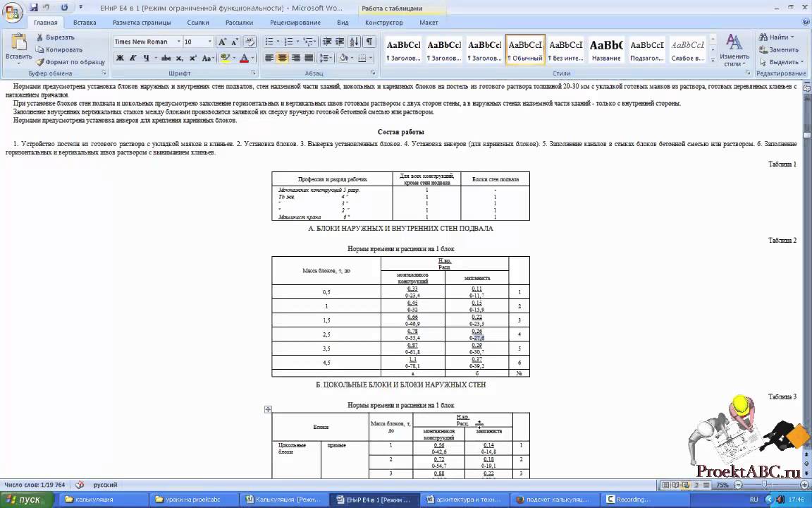Open the bullets list dropdown
Screen dimensions: 812x508
point(278,42)
